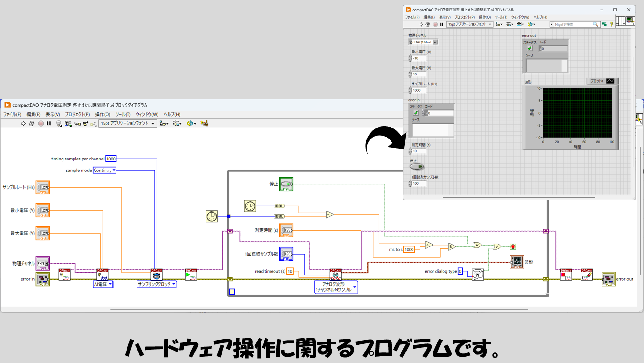Open sample mode Continuous enum dropdown

(x=104, y=170)
